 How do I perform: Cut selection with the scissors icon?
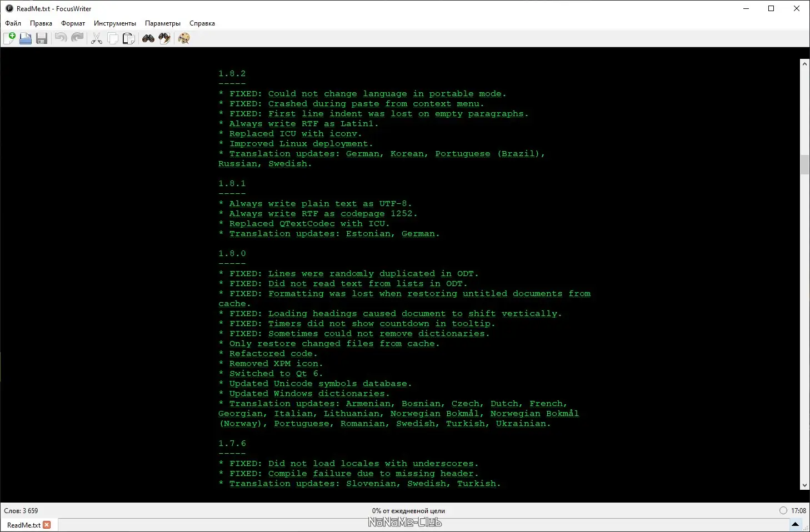97,38
